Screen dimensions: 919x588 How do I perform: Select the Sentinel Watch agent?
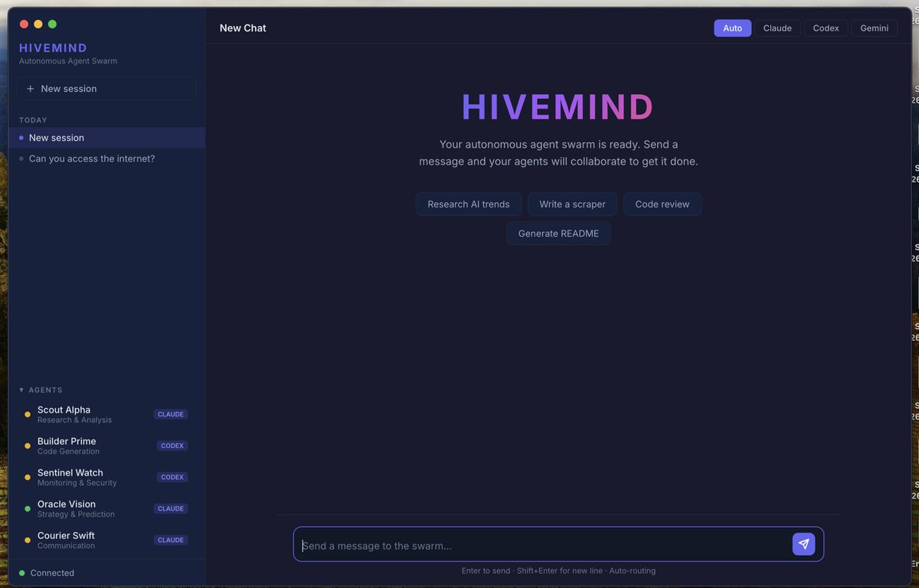click(106, 477)
